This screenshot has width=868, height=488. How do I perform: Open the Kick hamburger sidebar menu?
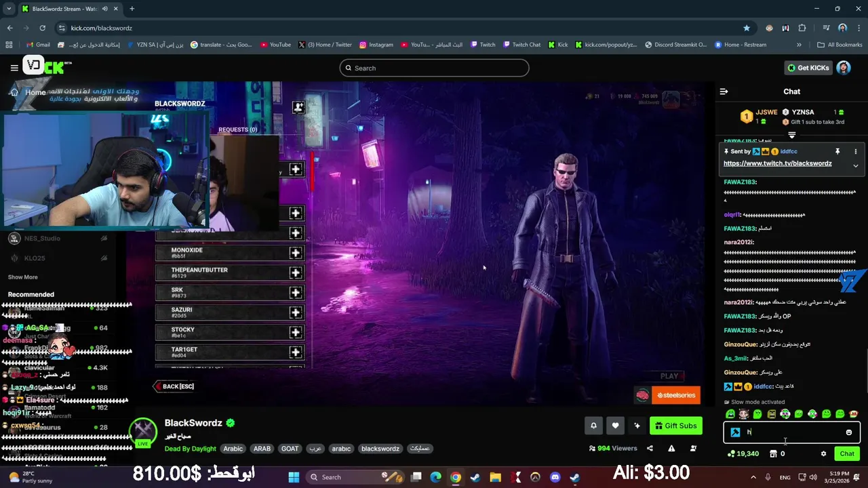[14, 68]
